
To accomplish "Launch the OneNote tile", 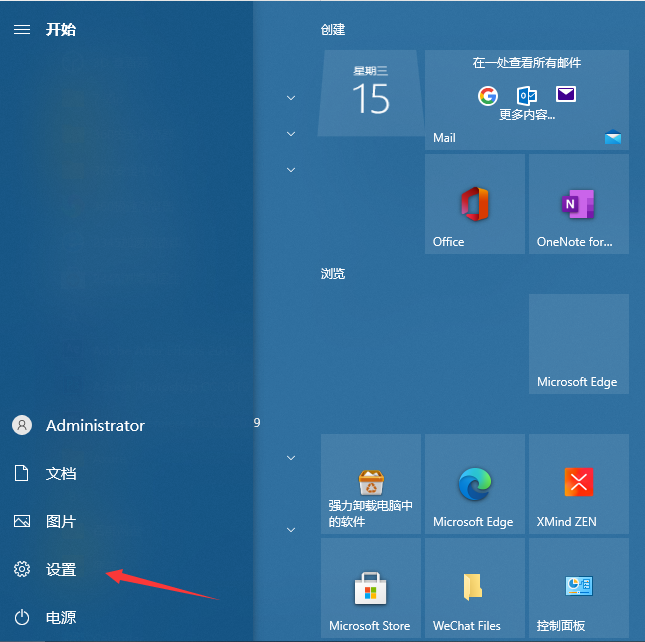I will pyautogui.click(x=578, y=204).
